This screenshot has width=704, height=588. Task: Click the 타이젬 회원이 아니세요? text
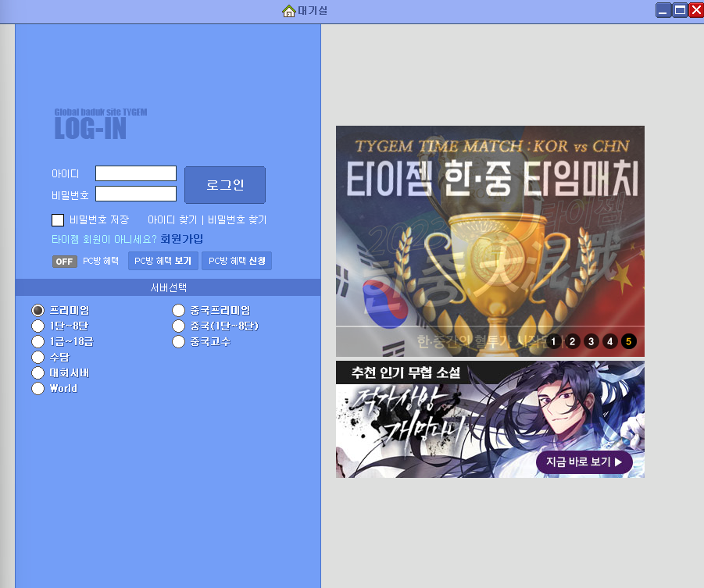click(x=104, y=239)
